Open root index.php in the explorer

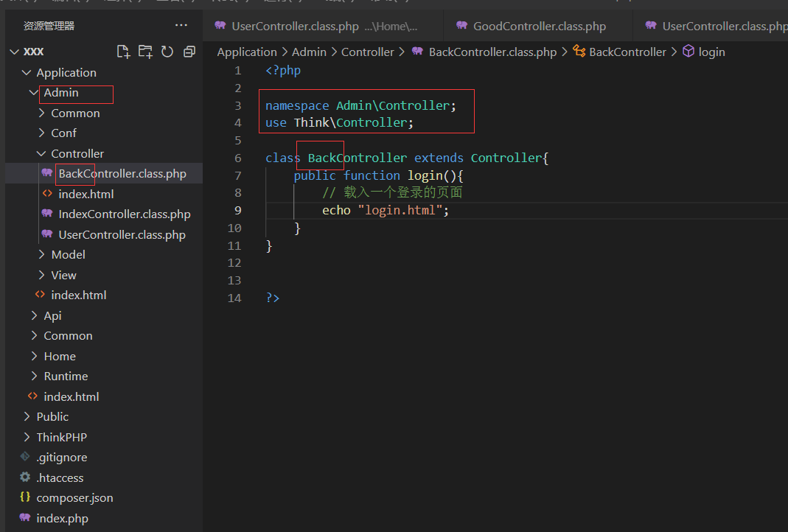click(x=104, y=518)
